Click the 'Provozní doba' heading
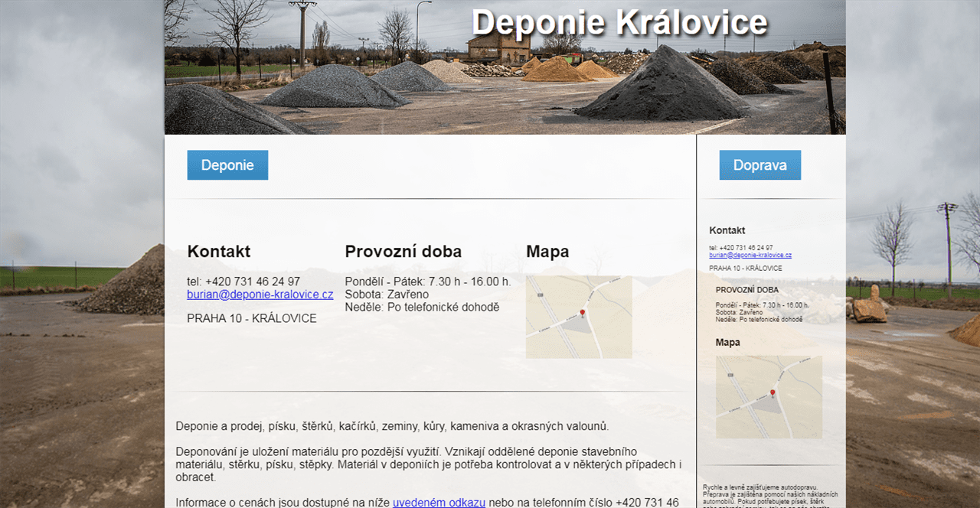 click(403, 252)
